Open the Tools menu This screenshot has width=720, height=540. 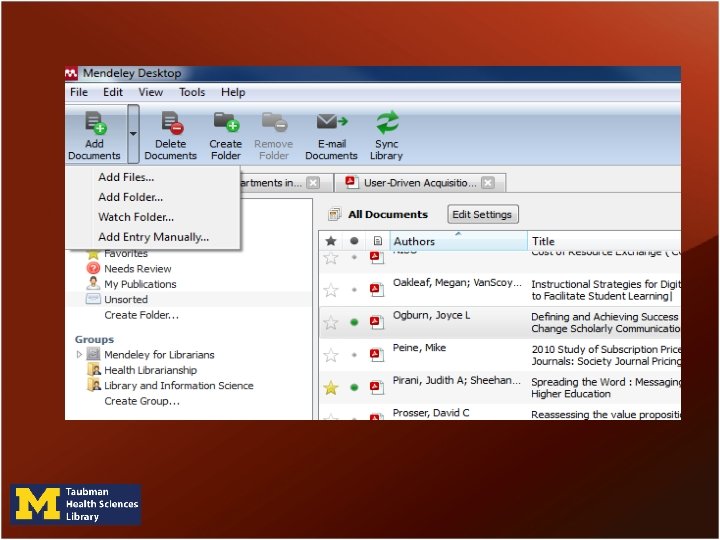192,92
